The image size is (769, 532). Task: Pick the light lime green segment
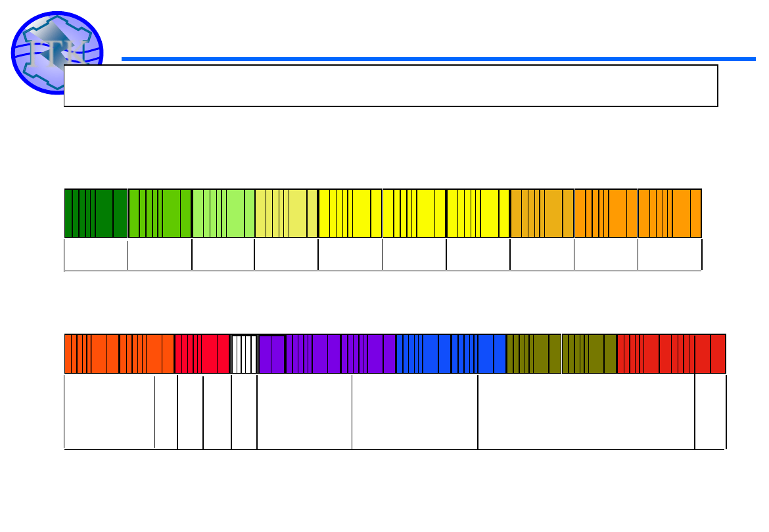click(223, 213)
